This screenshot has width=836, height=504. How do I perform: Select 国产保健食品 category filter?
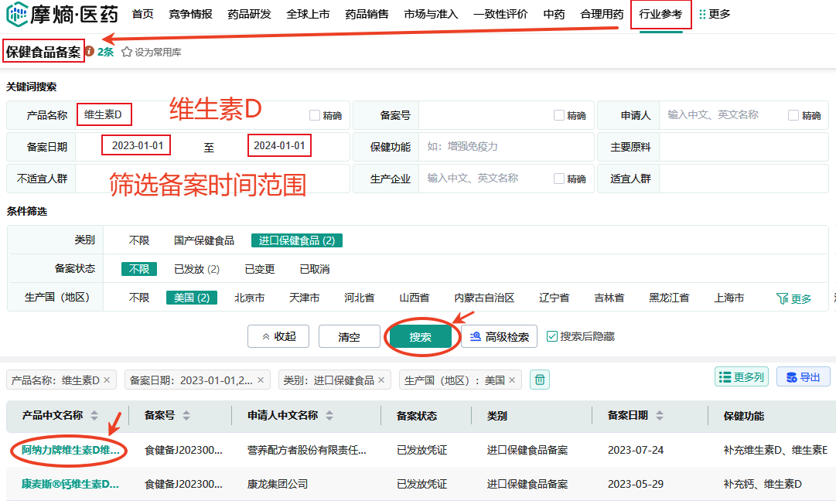pos(204,240)
